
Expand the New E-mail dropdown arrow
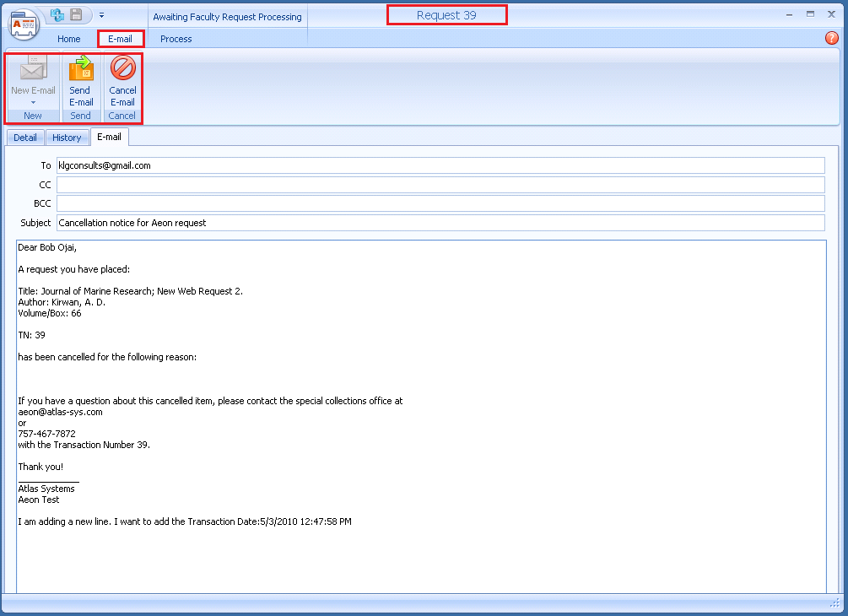33,102
